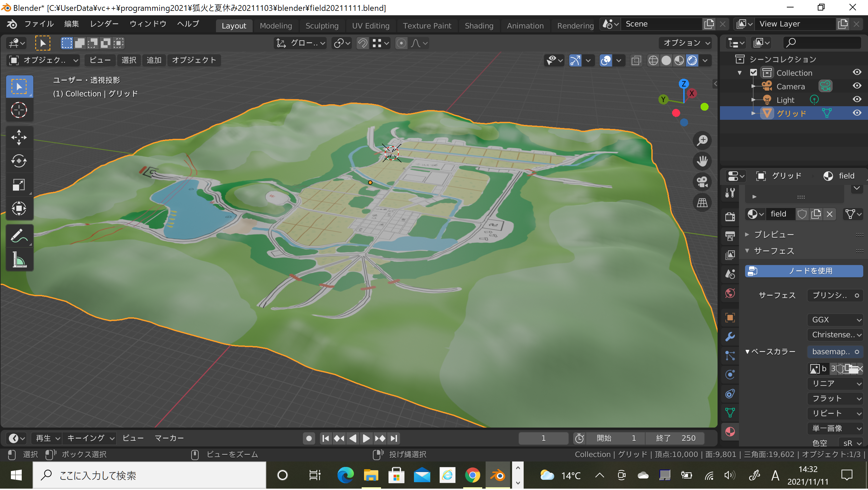Activate the Measure tool
Screen dimensions: 868x490
tap(19, 260)
